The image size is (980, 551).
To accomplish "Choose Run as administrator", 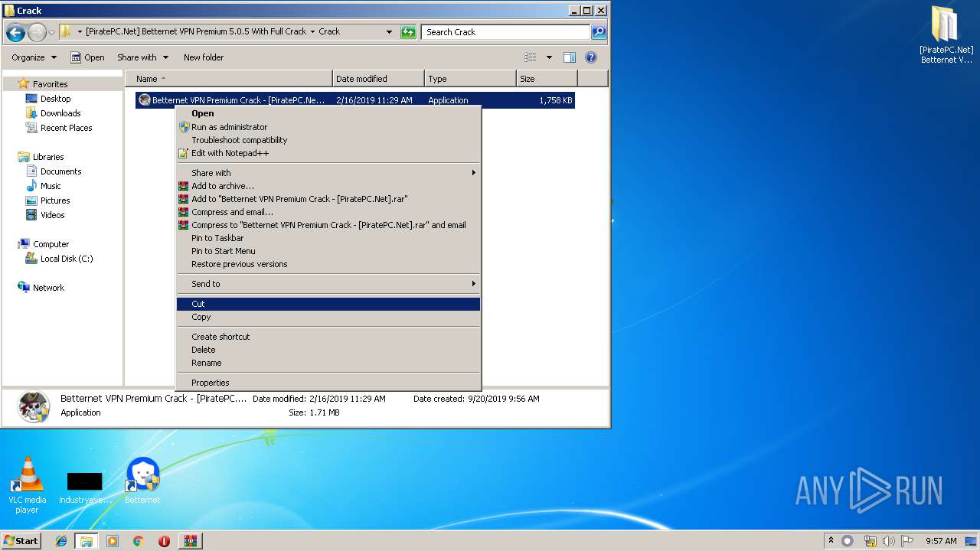I will click(328, 127).
